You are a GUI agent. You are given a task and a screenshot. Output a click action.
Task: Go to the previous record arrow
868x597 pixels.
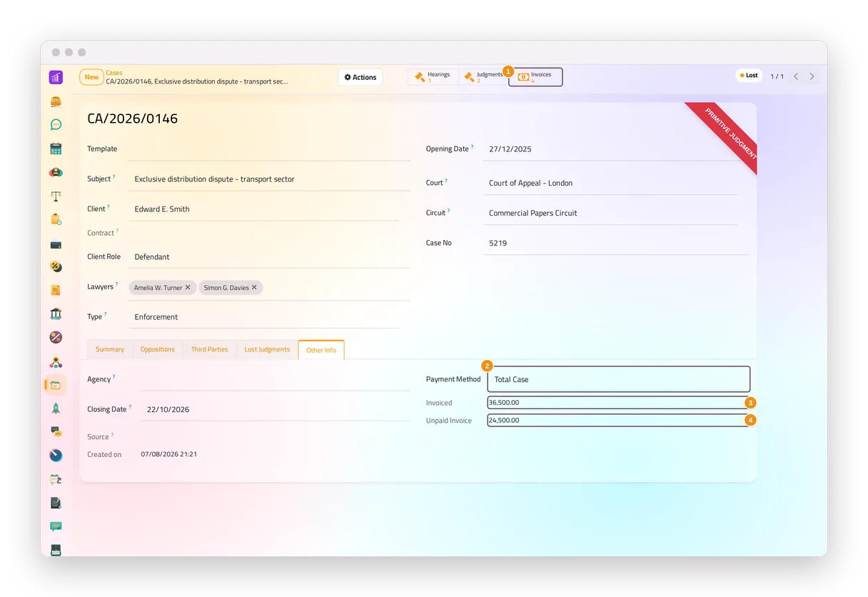[x=796, y=76]
